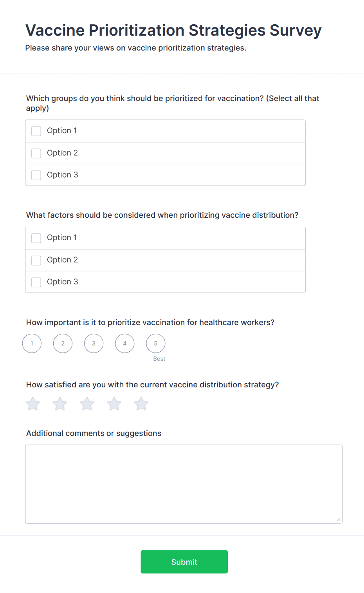Choose rating 5 labeled Best

pos(156,344)
